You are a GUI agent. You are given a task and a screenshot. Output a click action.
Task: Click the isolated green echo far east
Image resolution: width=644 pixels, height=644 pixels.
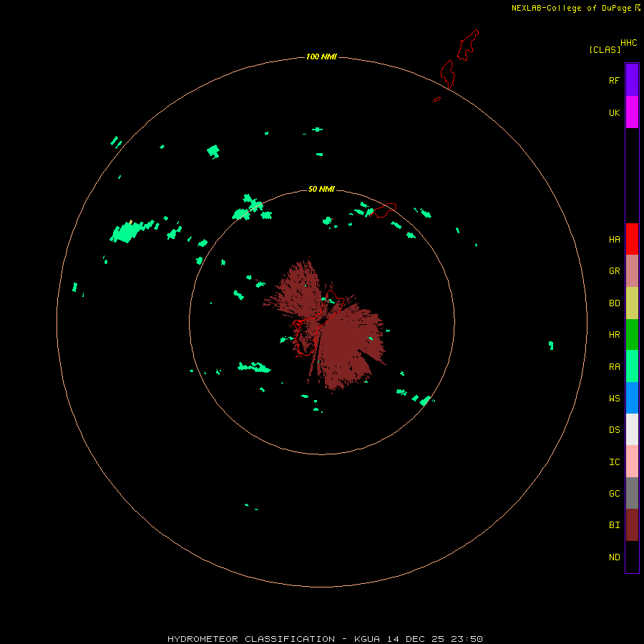(x=551, y=346)
